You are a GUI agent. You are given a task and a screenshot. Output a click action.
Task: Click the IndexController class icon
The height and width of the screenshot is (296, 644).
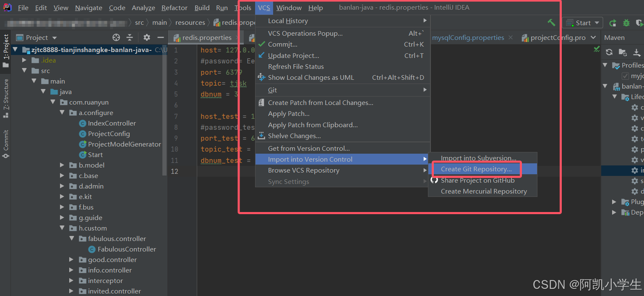(83, 123)
